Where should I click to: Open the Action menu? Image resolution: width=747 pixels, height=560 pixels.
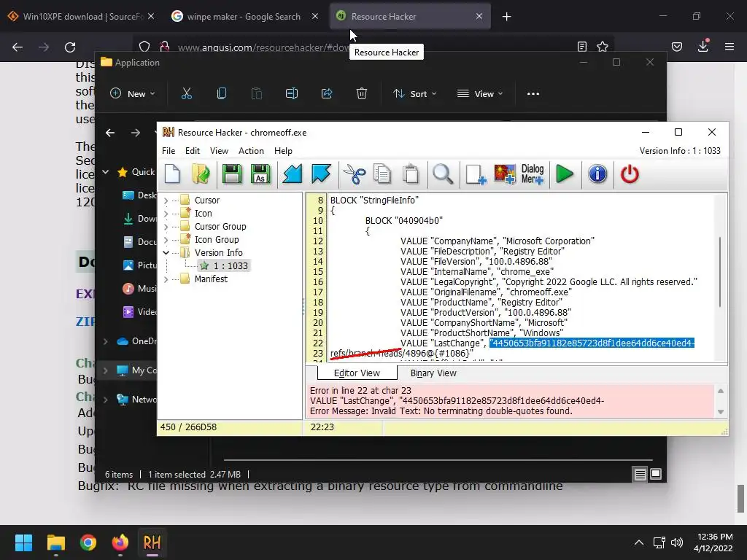coord(251,151)
